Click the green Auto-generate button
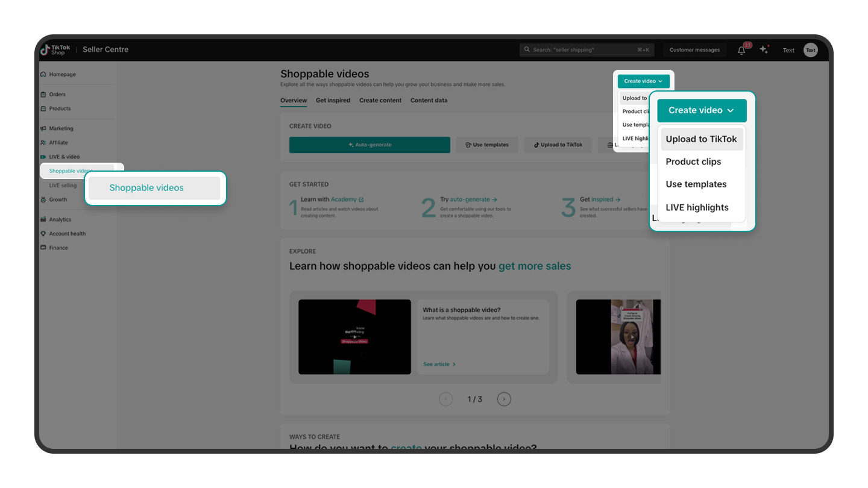 coord(370,145)
